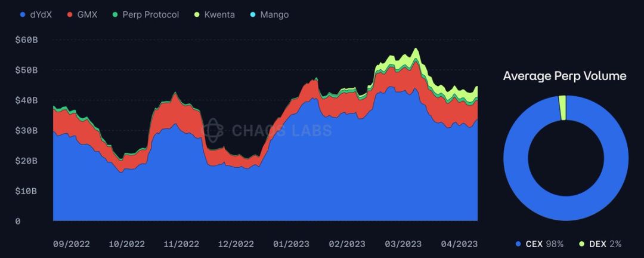Toggle the GMX legend series
This screenshot has width=644, height=258.
click(82, 15)
